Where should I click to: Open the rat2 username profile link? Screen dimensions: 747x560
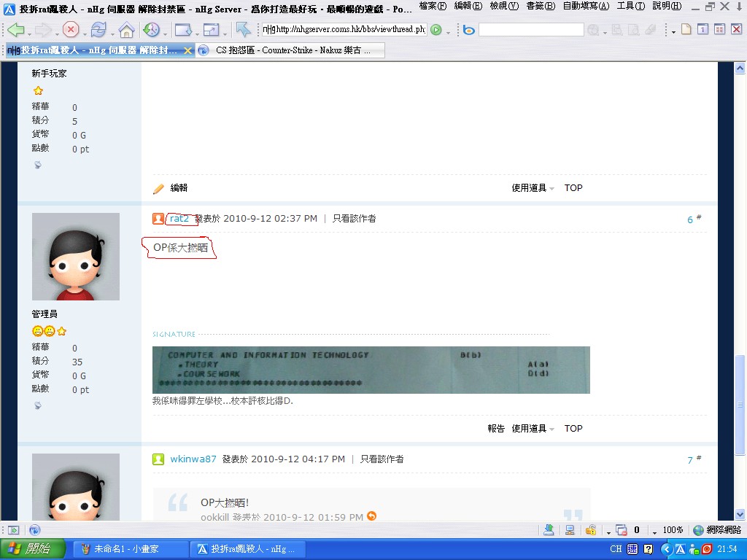pyautogui.click(x=179, y=219)
